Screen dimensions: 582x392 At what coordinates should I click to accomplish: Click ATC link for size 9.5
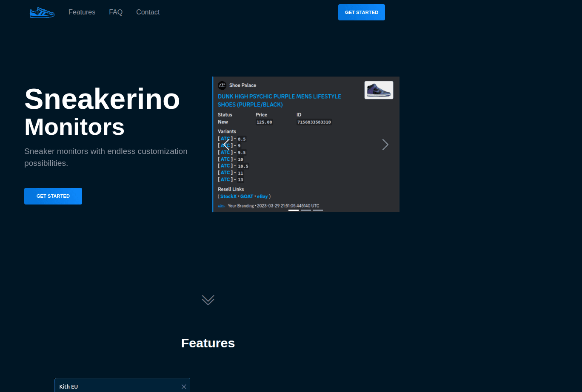point(225,152)
